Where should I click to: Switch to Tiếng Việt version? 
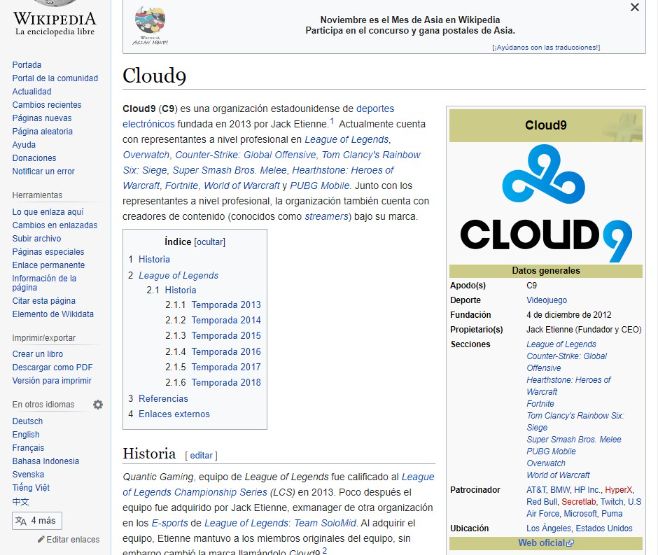(x=31, y=488)
